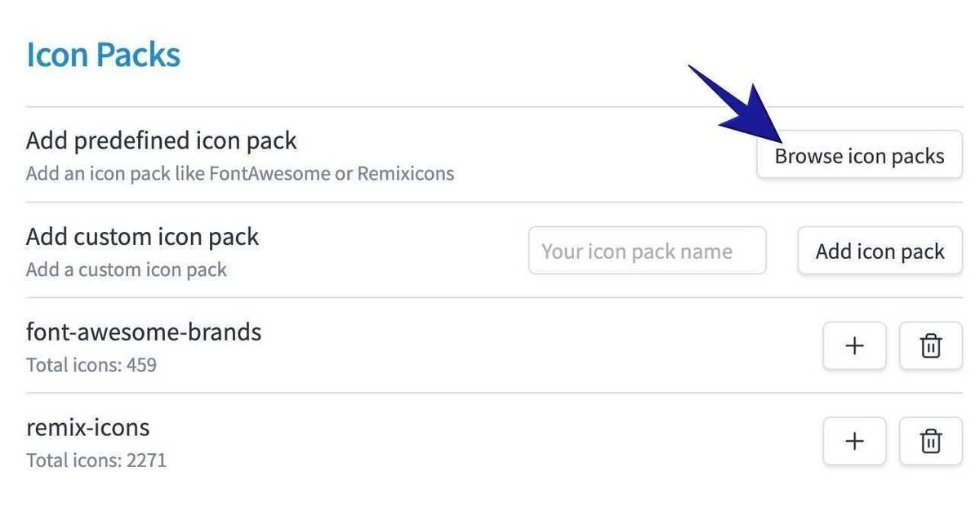980x512 pixels.
Task: Select the Add predefined icon pack label
Action: tap(161, 140)
